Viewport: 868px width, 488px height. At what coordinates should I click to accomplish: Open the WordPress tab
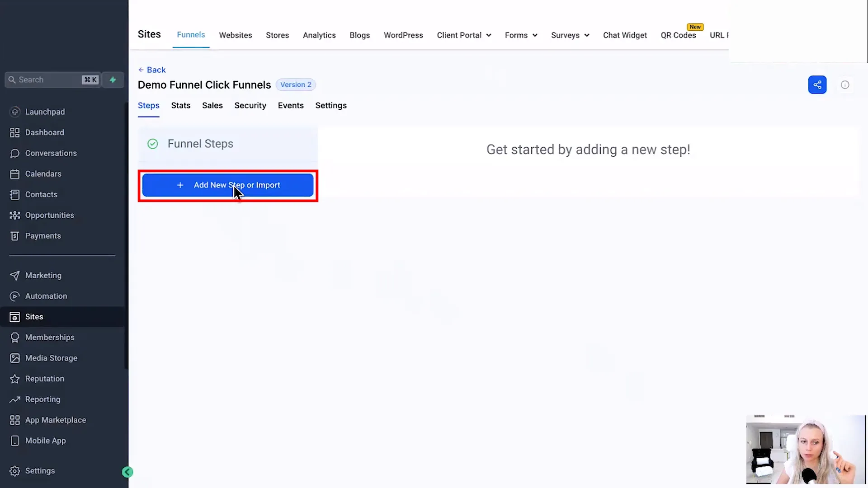(x=403, y=35)
